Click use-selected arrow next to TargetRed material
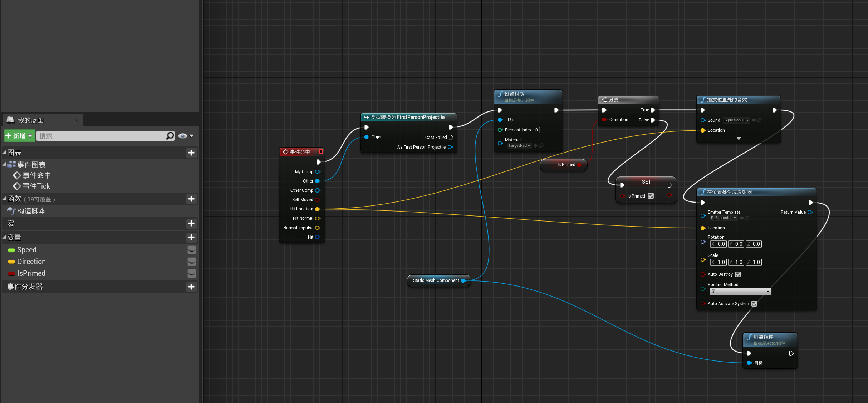Screen dimensions: 868x403 pos(536,146)
